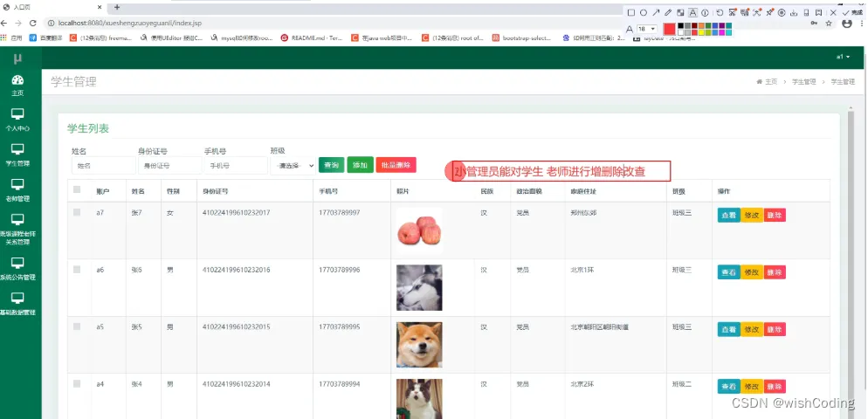Undo the last annotation
The image size is (868, 419).
pyautogui.click(x=720, y=13)
